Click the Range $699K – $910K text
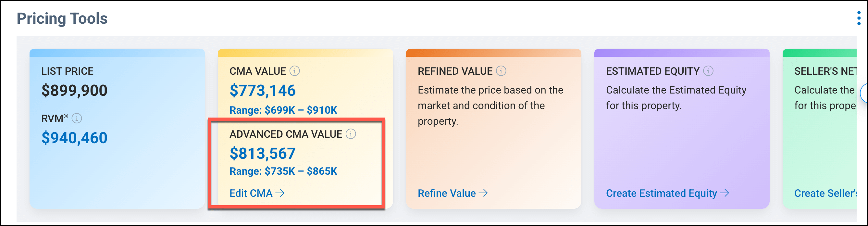Viewport: 868px width, 226px height. (283, 110)
